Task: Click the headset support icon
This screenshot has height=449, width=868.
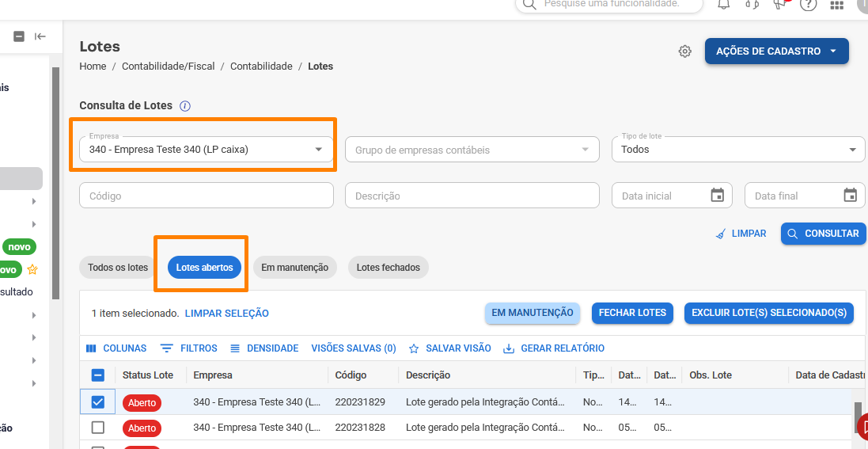Action: [752, 5]
